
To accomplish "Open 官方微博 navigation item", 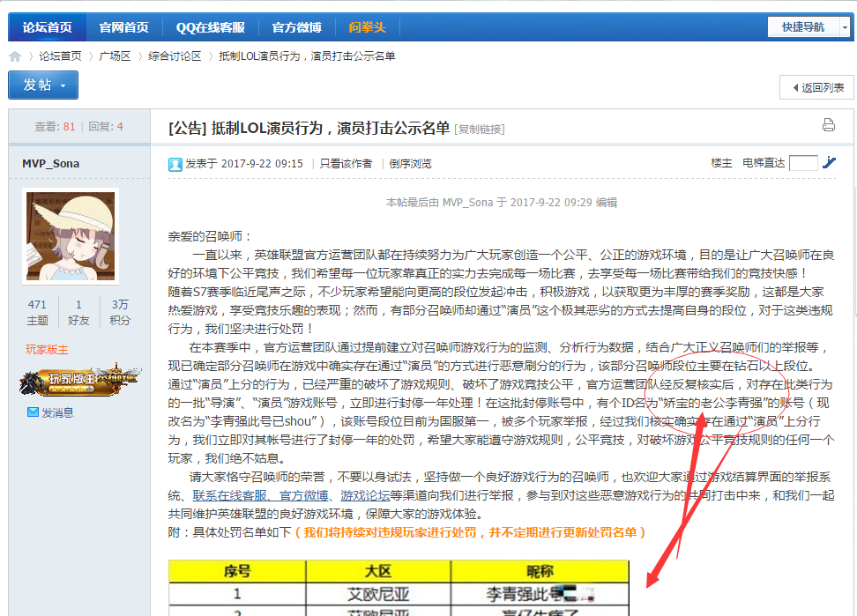I will pos(297,27).
